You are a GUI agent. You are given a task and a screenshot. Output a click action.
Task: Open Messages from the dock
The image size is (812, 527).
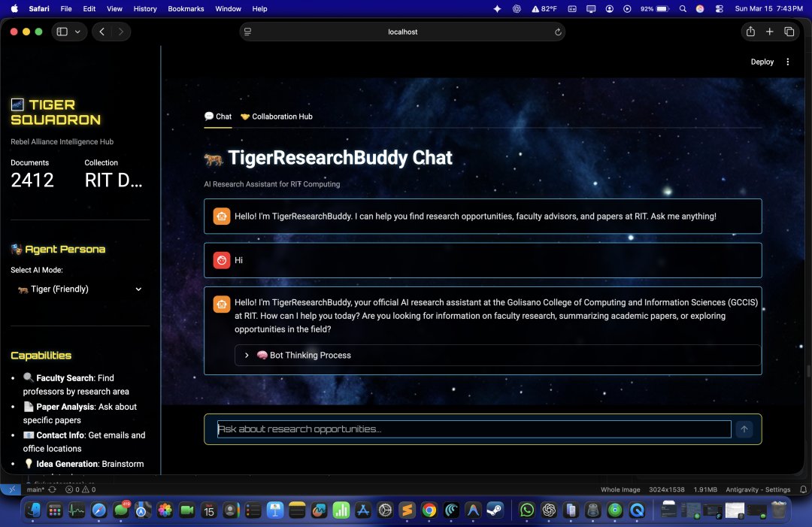(121, 510)
